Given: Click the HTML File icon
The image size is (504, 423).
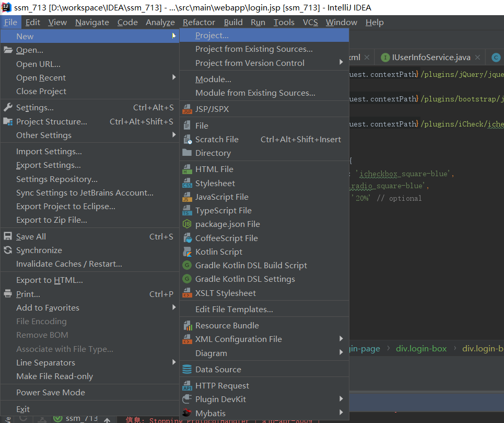Looking at the screenshot, I should (187, 169).
